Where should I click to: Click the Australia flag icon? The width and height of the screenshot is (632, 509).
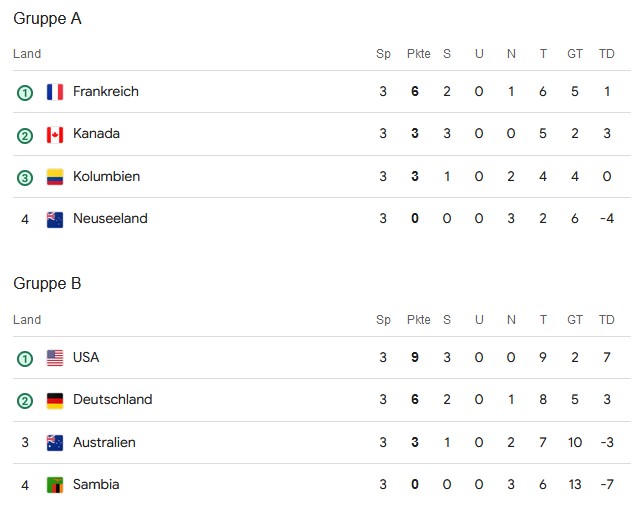55,443
